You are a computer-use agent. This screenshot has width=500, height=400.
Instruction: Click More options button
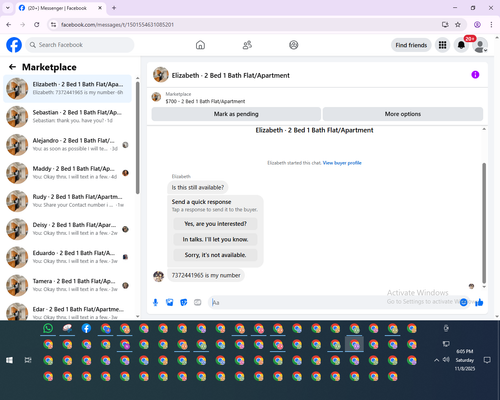pyautogui.click(x=403, y=114)
